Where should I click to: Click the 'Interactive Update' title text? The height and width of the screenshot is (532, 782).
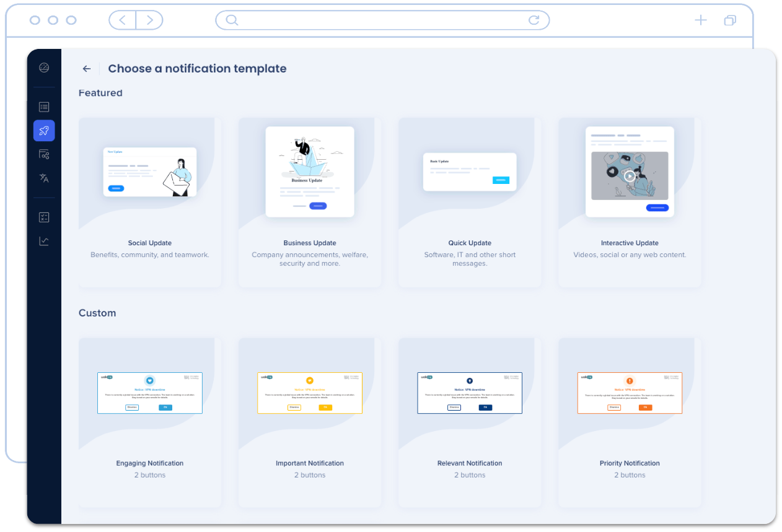point(630,243)
